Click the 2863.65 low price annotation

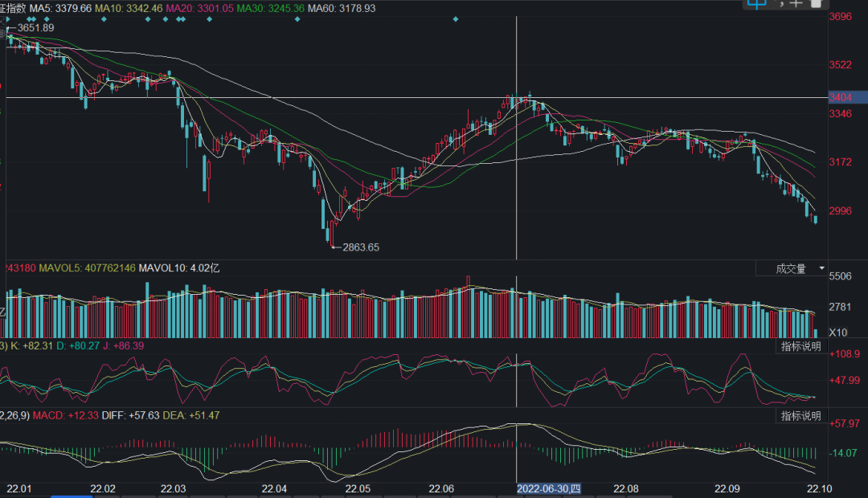359,247
